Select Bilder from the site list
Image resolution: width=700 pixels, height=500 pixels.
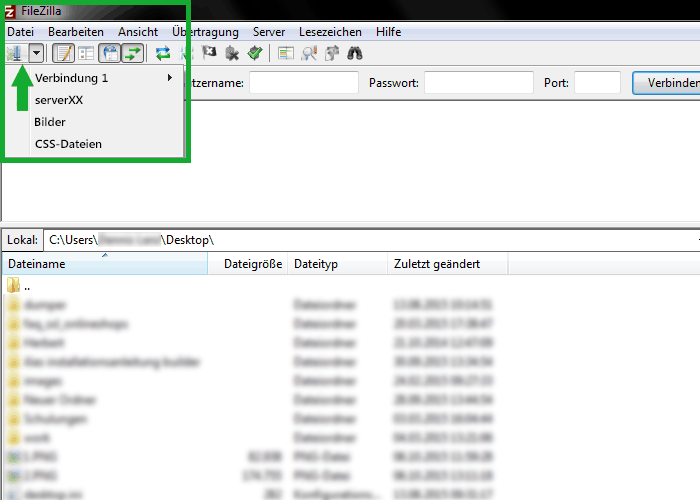point(95,122)
